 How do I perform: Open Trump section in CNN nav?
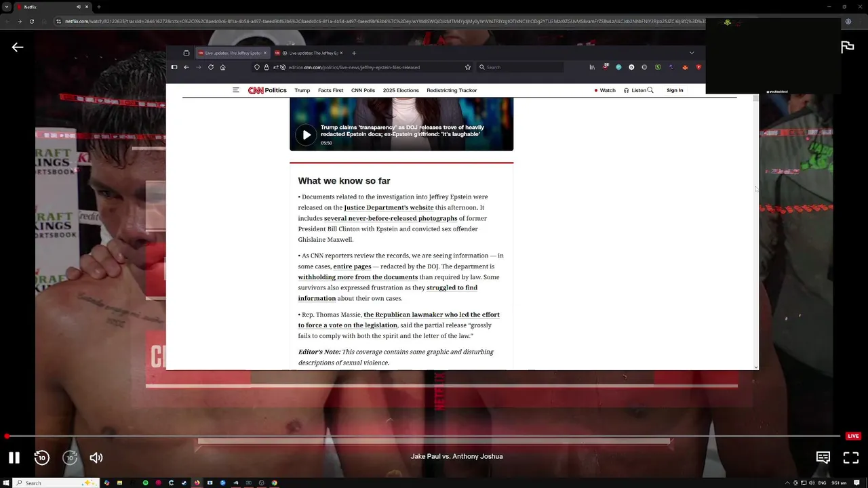302,90
